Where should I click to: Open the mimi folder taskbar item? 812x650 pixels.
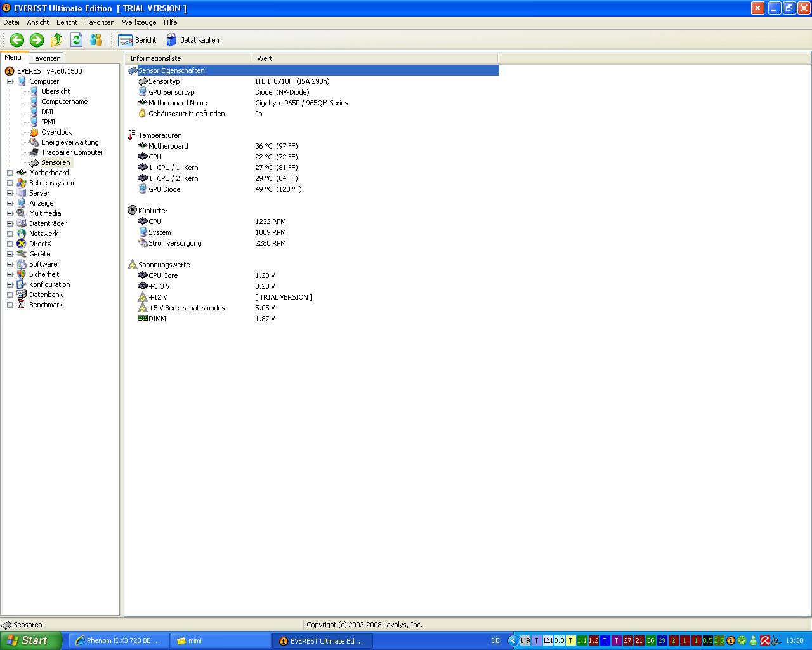coord(221,640)
